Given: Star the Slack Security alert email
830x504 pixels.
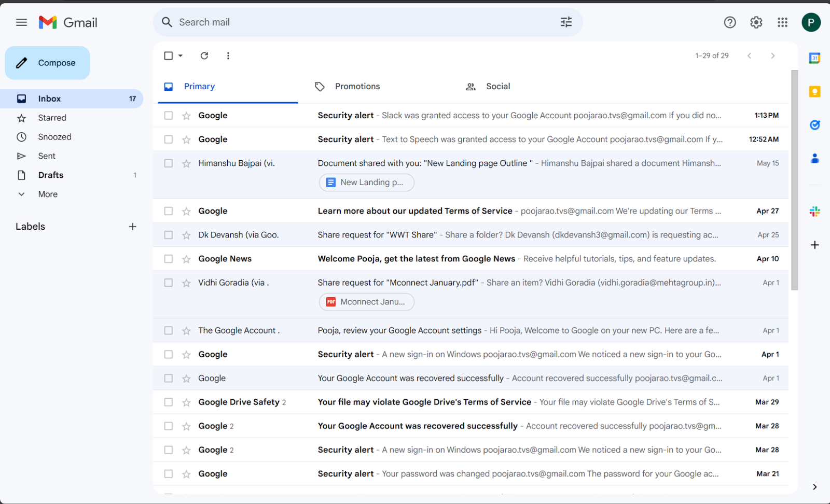Looking at the screenshot, I should point(186,116).
